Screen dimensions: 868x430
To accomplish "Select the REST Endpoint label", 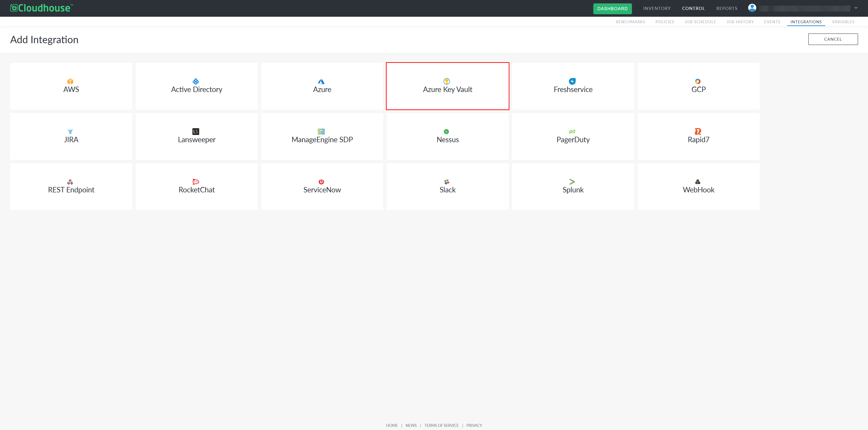I will click(71, 190).
